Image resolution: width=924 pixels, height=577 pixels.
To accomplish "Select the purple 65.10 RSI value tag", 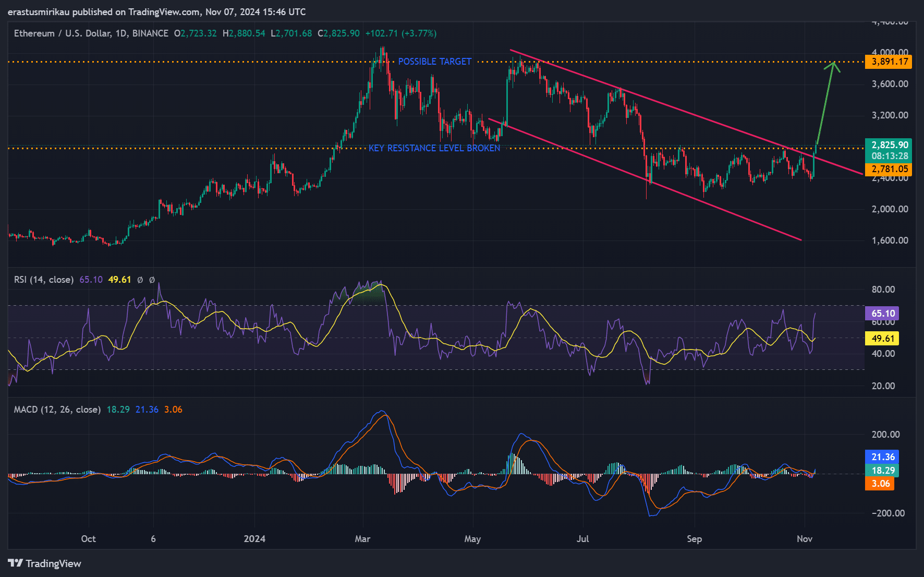I will (x=882, y=313).
